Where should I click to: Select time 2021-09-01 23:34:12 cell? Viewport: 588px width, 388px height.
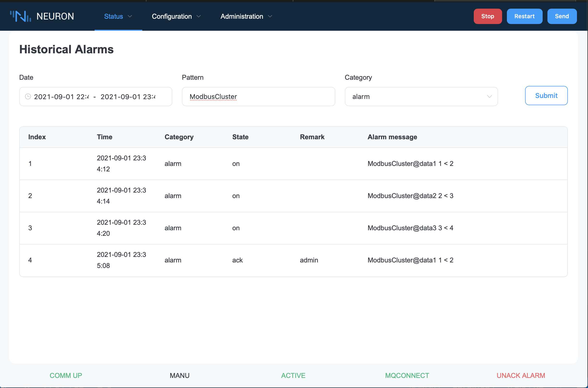point(121,164)
